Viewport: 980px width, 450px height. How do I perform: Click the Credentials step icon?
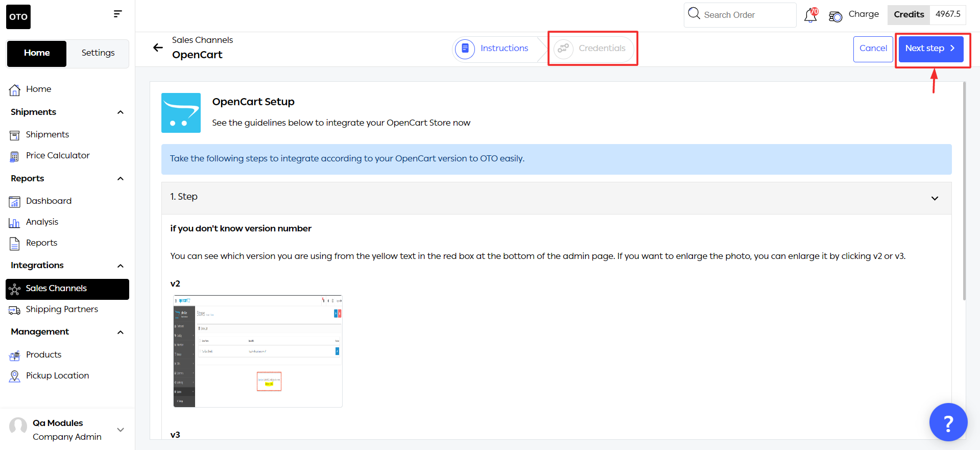click(563, 49)
